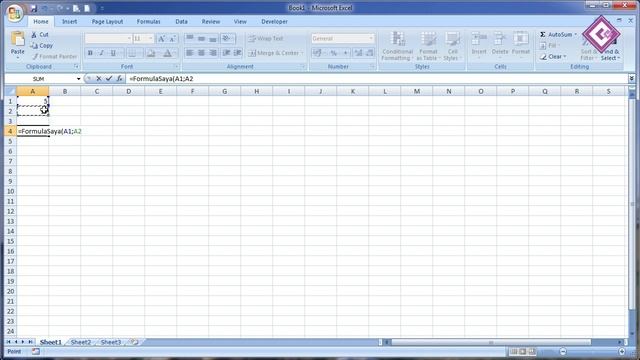
Task: Switch to the Insert tab
Action: click(x=69, y=22)
